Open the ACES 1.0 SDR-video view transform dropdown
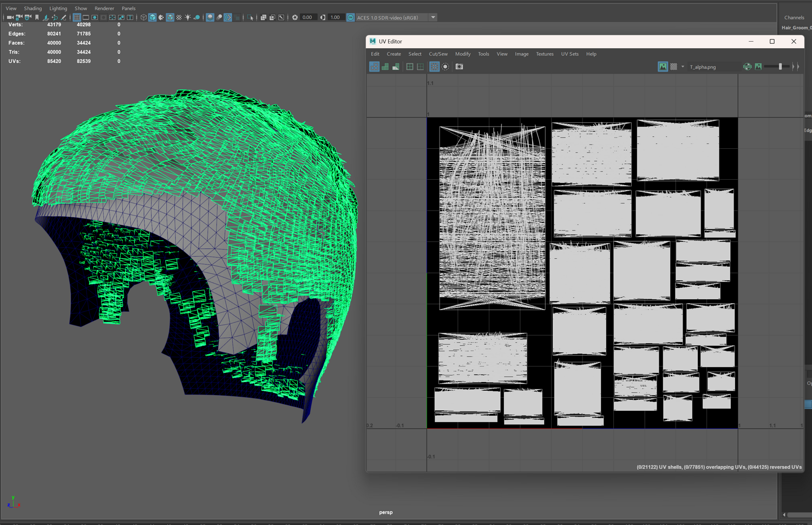 (x=433, y=18)
